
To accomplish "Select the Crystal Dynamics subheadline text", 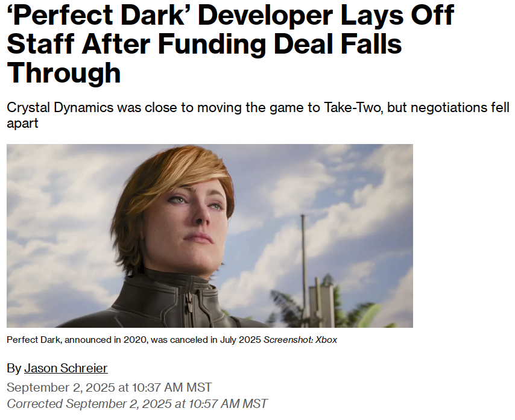I will click(x=258, y=115).
